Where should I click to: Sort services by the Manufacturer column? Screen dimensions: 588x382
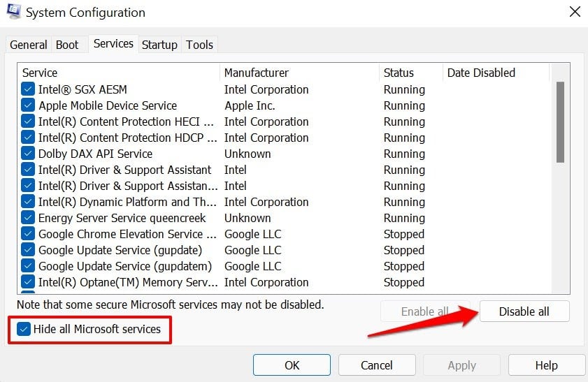256,73
